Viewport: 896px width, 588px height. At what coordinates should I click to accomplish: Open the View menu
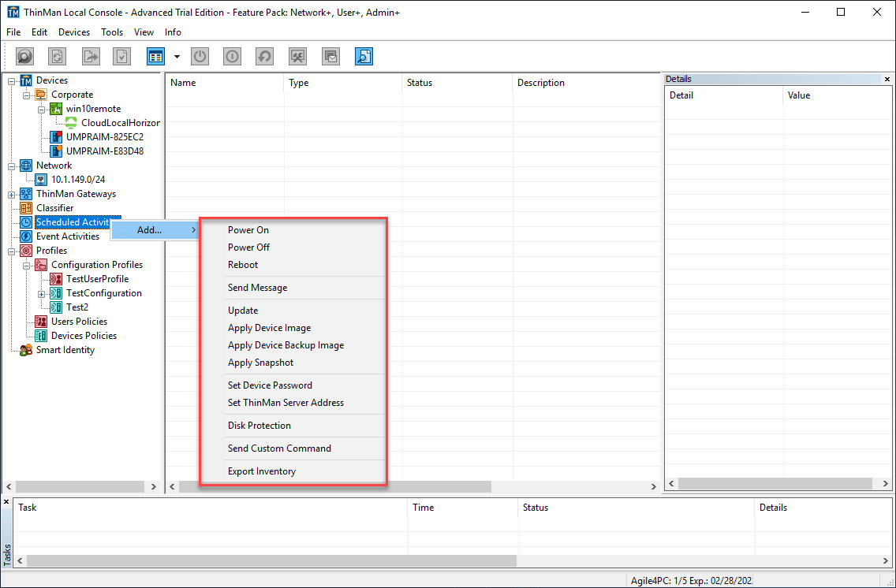coord(144,32)
